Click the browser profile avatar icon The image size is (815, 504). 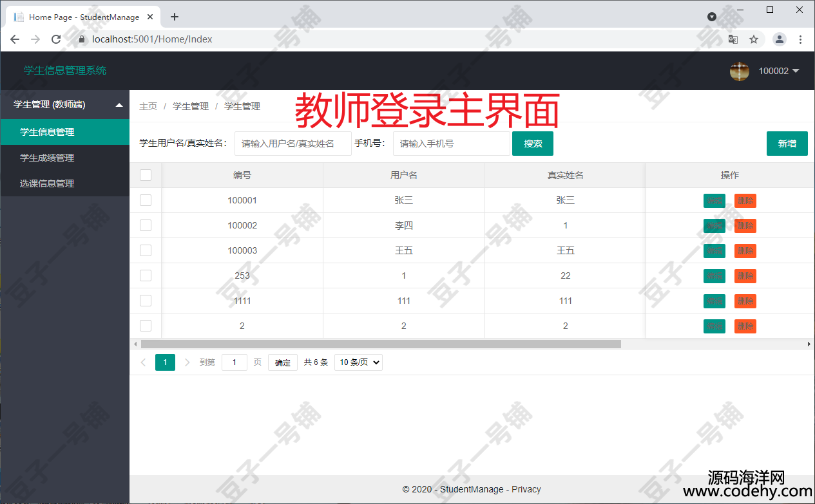pyautogui.click(x=780, y=39)
